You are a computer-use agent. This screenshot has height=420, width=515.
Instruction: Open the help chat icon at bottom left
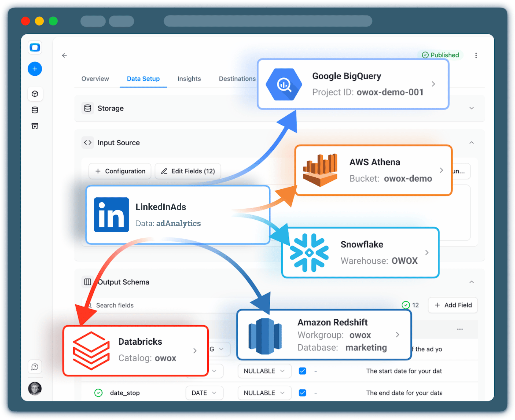pos(35,367)
